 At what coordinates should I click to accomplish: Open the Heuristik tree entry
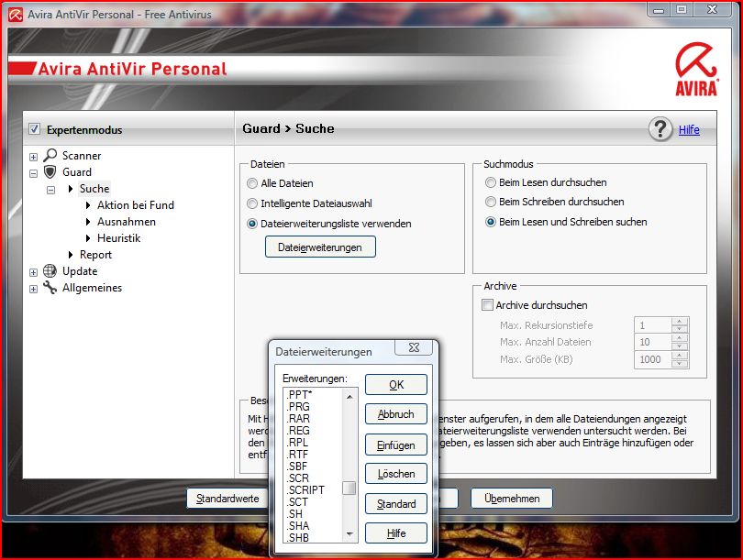click(118, 238)
